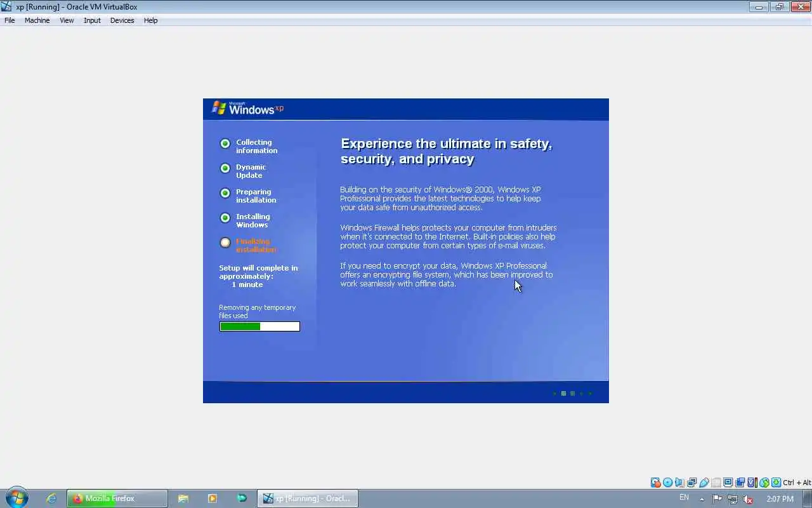Click the Windows Firewall paragraph

[449, 236]
